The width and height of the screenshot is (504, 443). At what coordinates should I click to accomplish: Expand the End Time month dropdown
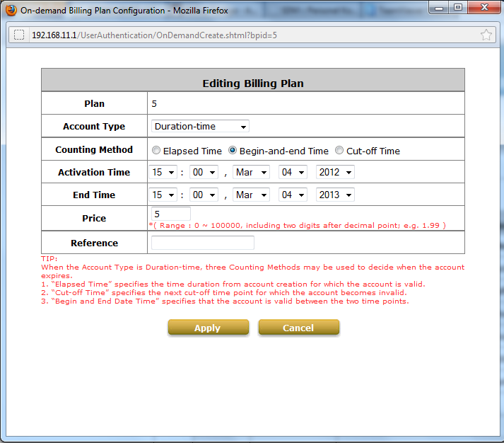[x=252, y=195]
